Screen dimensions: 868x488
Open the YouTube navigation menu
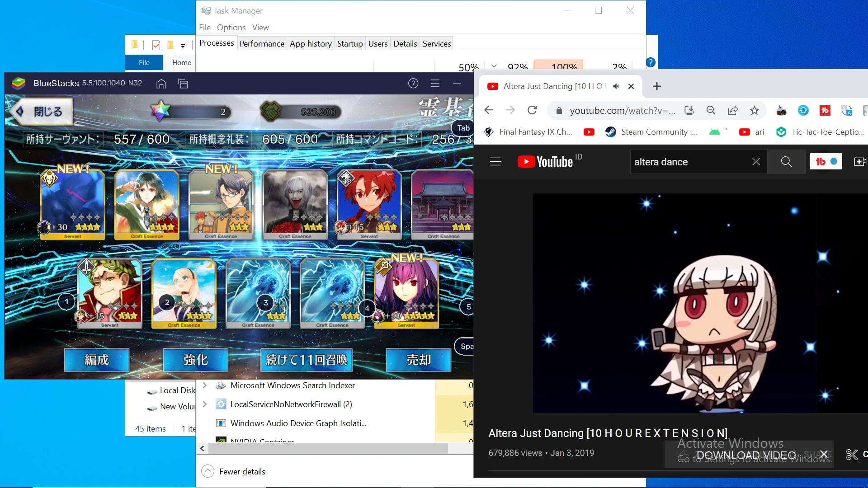495,161
